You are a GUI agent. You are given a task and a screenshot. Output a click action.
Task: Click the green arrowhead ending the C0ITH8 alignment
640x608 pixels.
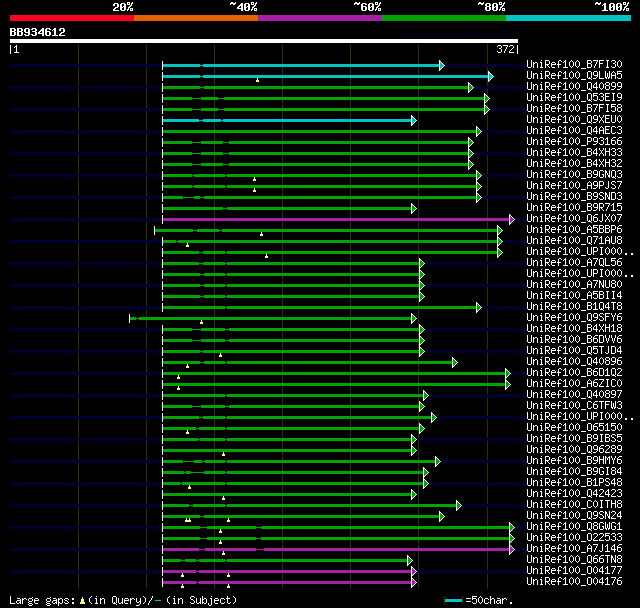click(459, 506)
